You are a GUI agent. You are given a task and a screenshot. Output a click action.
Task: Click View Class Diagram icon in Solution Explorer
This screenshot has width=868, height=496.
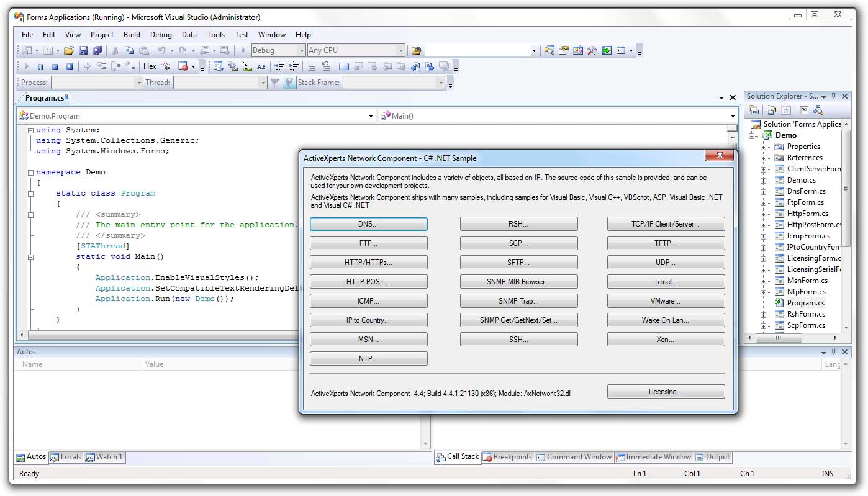click(x=818, y=110)
